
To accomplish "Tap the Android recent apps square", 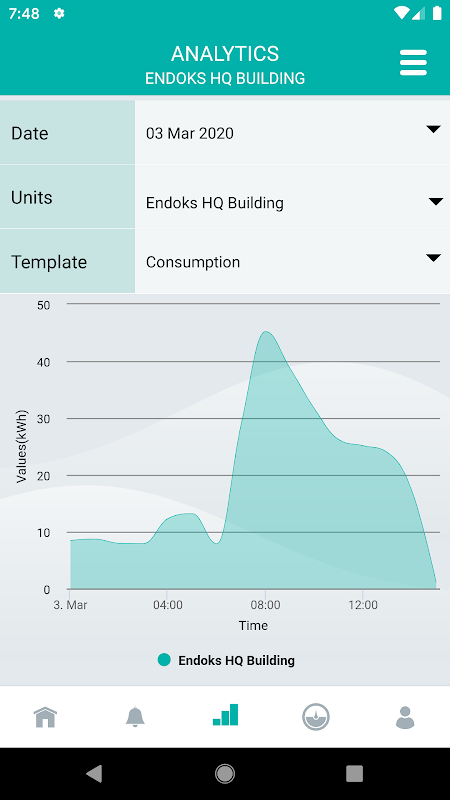I will click(x=354, y=774).
